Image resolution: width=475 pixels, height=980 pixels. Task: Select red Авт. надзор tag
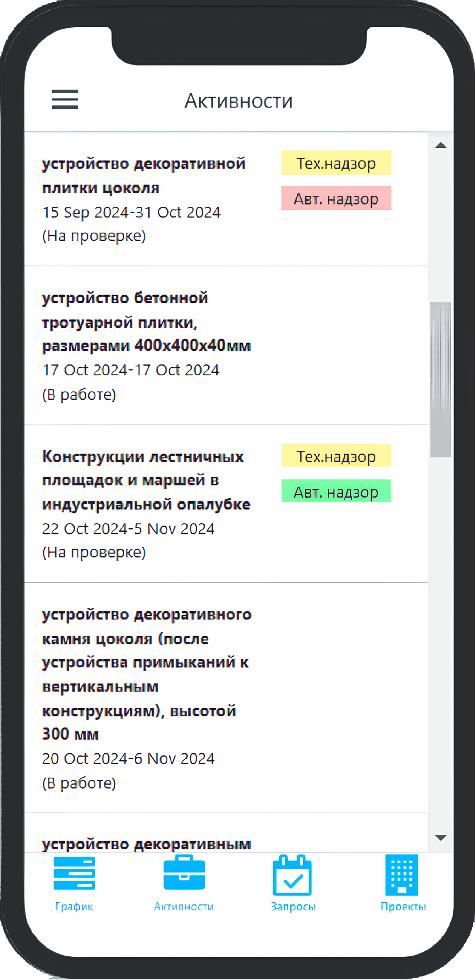(x=336, y=198)
